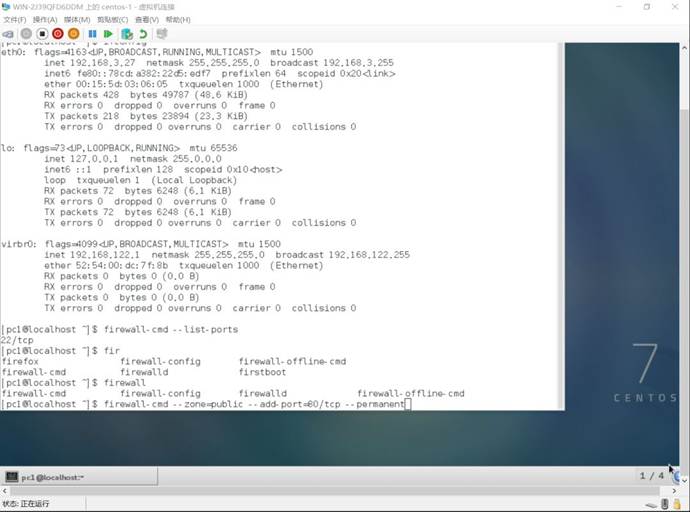
Task: Click the eth0 ether 00:15:5d:03:06:05 line
Action: 183,84
